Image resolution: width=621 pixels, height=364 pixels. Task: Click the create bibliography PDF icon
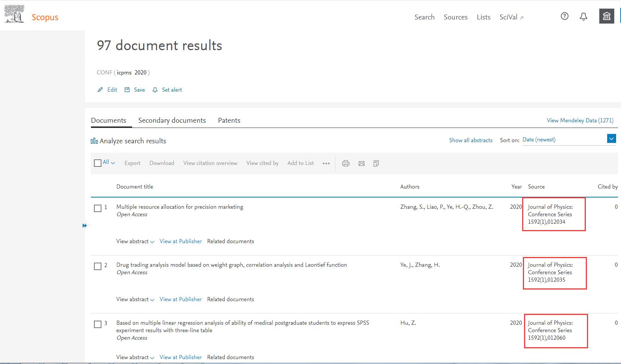[x=376, y=163]
